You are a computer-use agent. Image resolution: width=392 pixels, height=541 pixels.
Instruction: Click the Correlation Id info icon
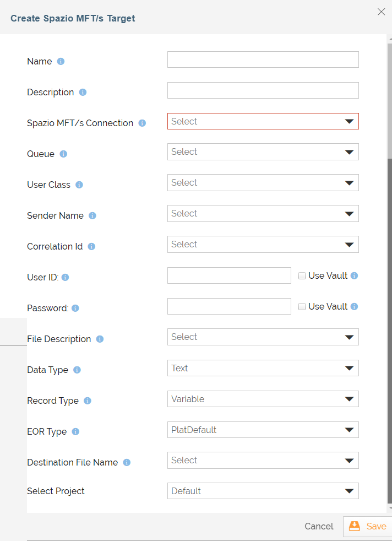coord(92,247)
